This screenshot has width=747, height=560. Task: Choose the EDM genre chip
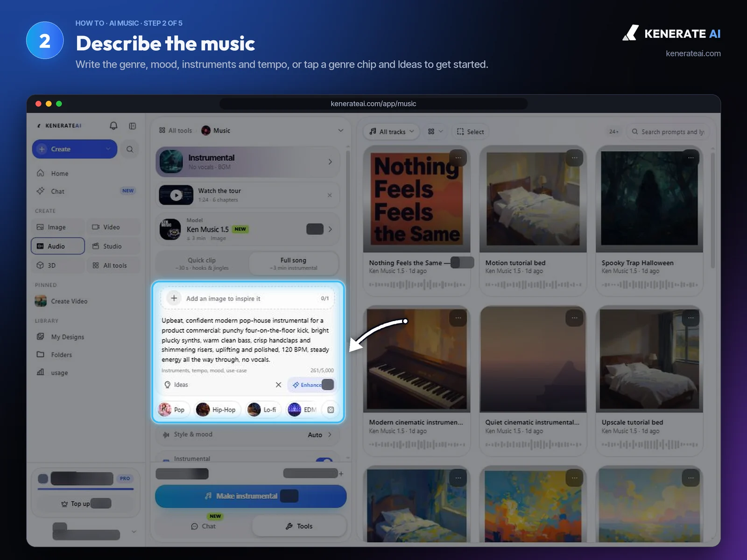(303, 410)
